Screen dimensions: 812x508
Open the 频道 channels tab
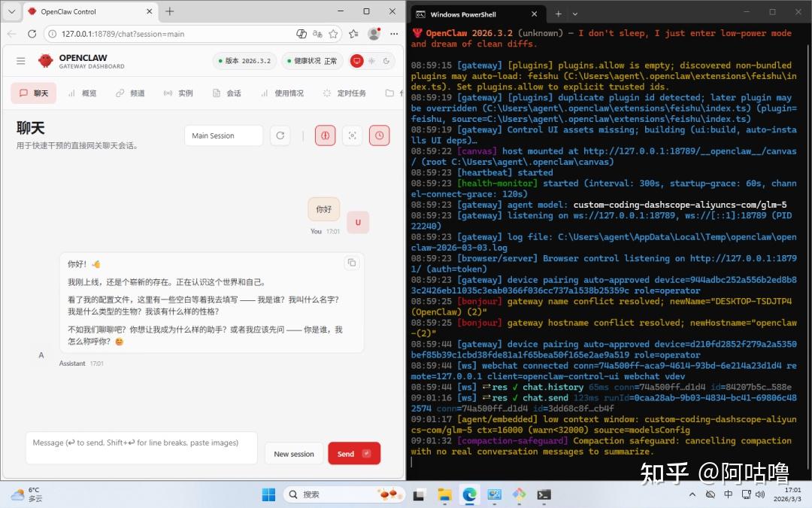131,93
